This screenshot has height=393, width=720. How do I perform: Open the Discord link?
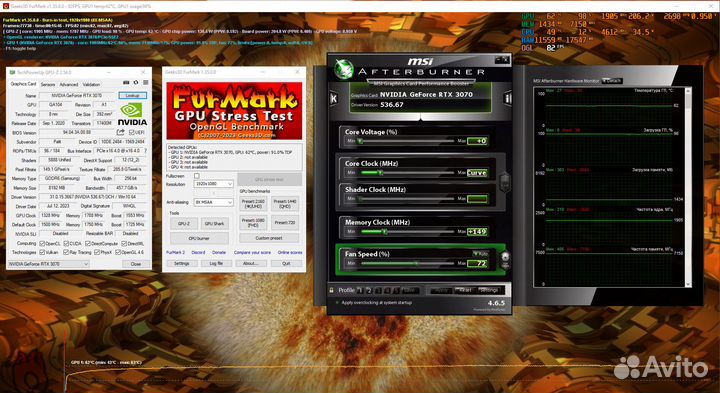[198, 253]
